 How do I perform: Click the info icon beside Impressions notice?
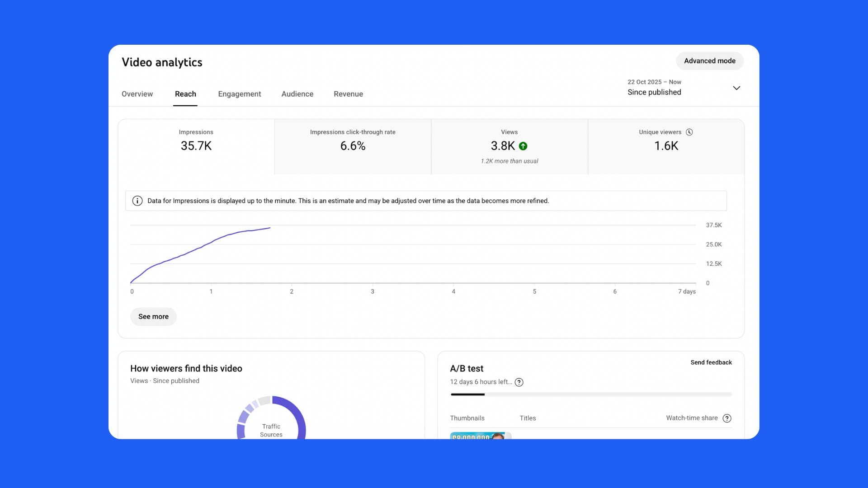click(137, 201)
